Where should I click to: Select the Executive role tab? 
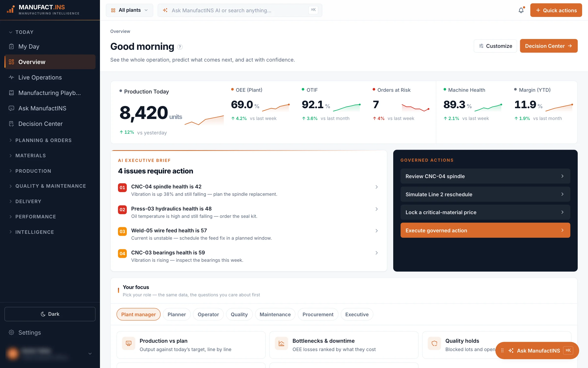point(357,314)
